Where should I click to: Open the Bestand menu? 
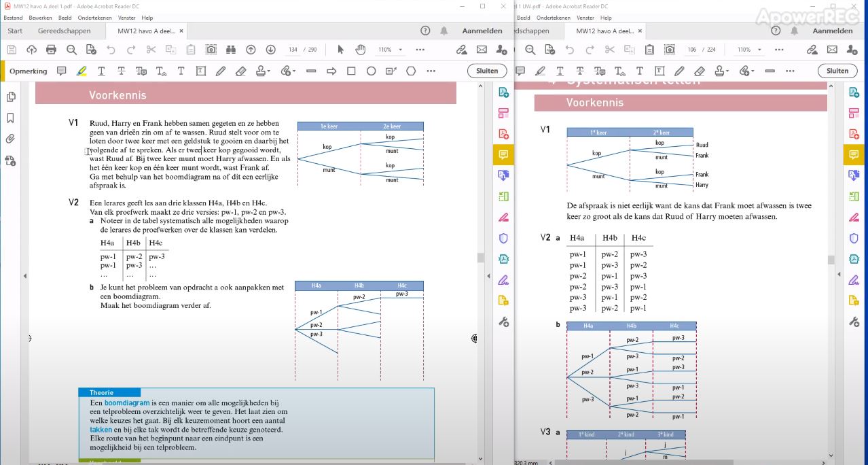coord(13,18)
